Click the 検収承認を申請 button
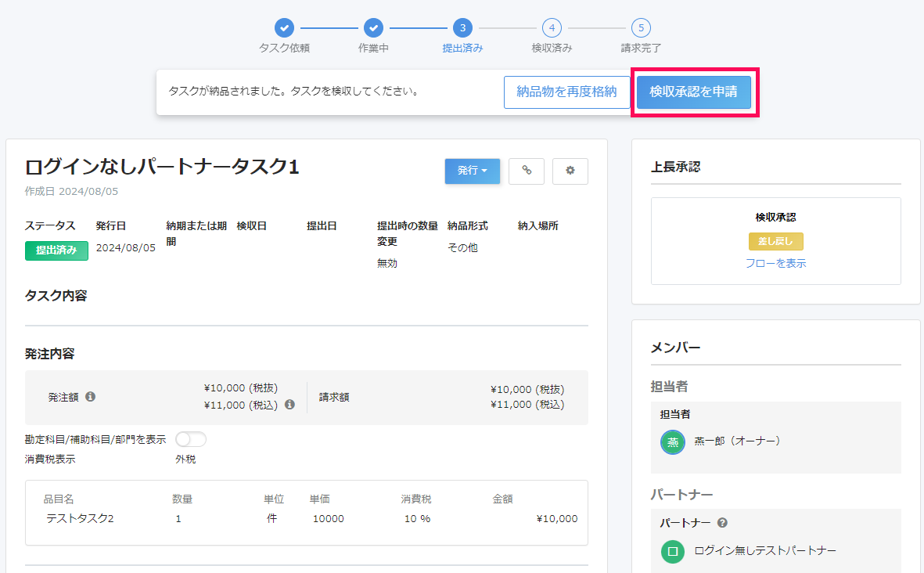The image size is (924, 573). 694,92
